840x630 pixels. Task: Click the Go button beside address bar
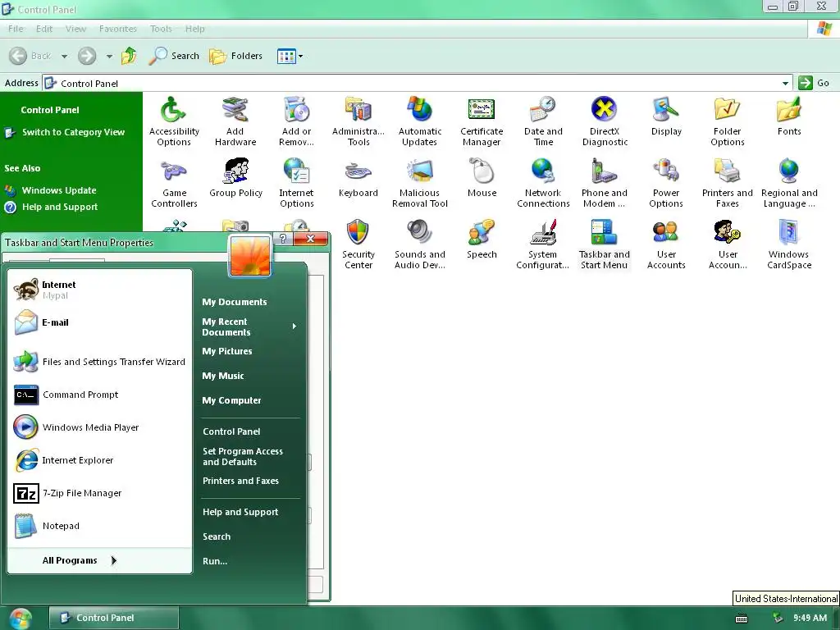click(814, 83)
